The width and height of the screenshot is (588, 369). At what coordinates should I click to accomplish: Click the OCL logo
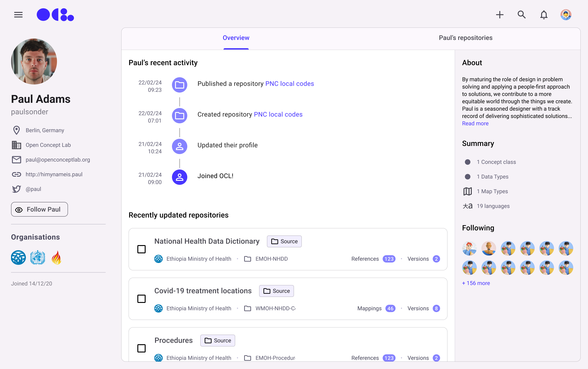pos(55,15)
